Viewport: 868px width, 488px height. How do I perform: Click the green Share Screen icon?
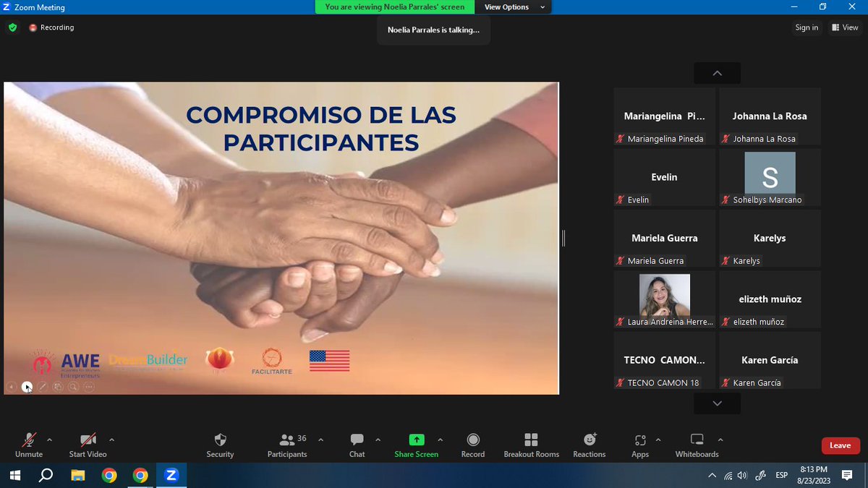tap(417, 440)
